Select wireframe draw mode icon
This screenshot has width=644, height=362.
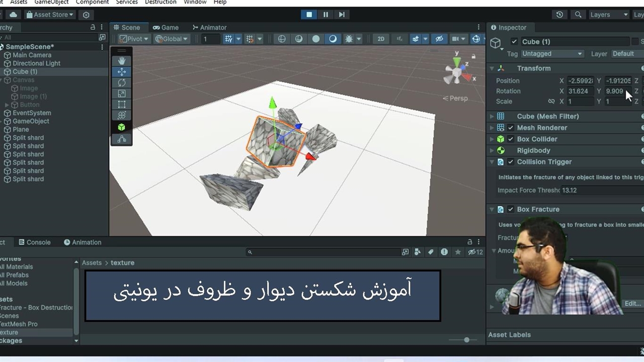coord(282,39)
